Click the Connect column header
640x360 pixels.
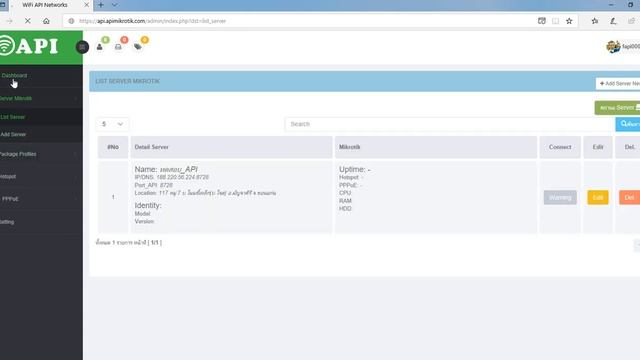(x=560, y=147)
